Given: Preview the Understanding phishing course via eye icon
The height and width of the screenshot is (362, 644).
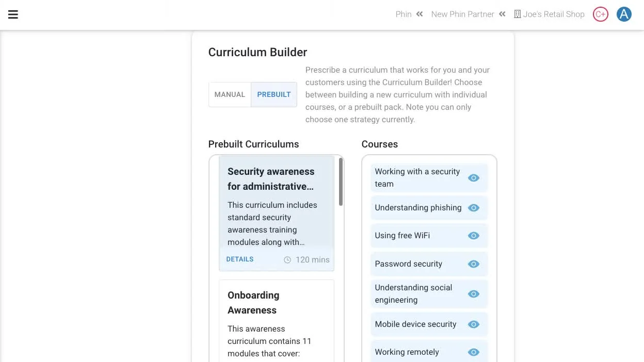Looking at the screenshot, I should click(474, 208).
